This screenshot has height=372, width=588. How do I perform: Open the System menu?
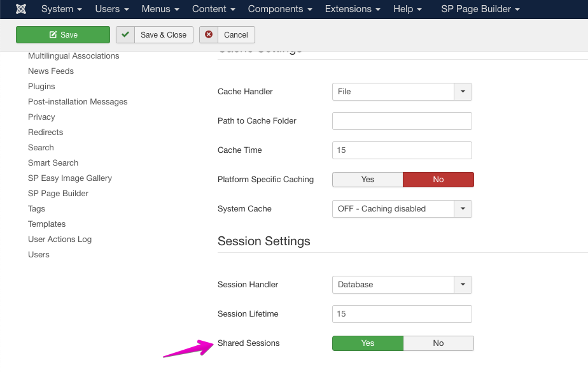coord(61,9)
